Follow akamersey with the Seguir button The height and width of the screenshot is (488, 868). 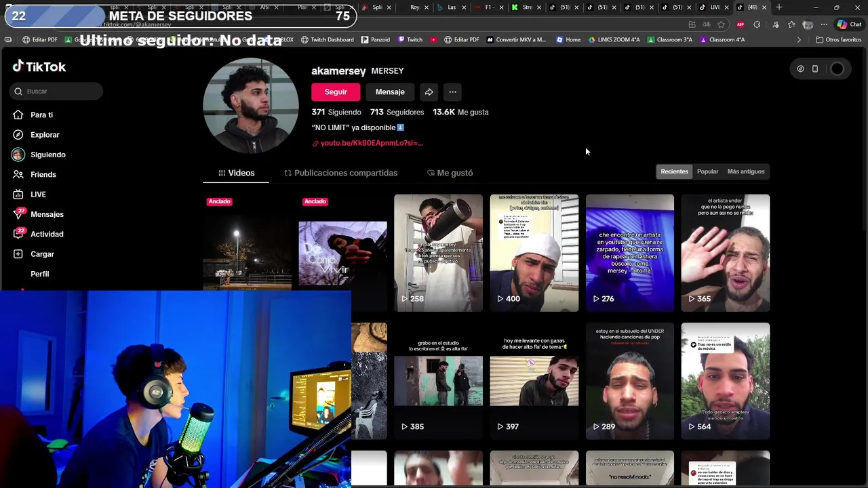pos(336,92)
